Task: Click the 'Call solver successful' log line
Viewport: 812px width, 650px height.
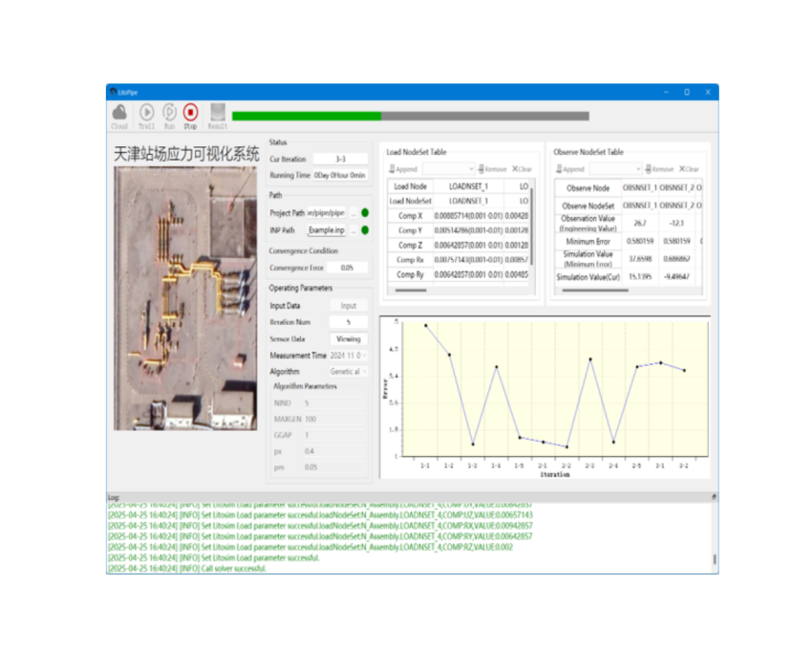Action: tap(187, 569)
